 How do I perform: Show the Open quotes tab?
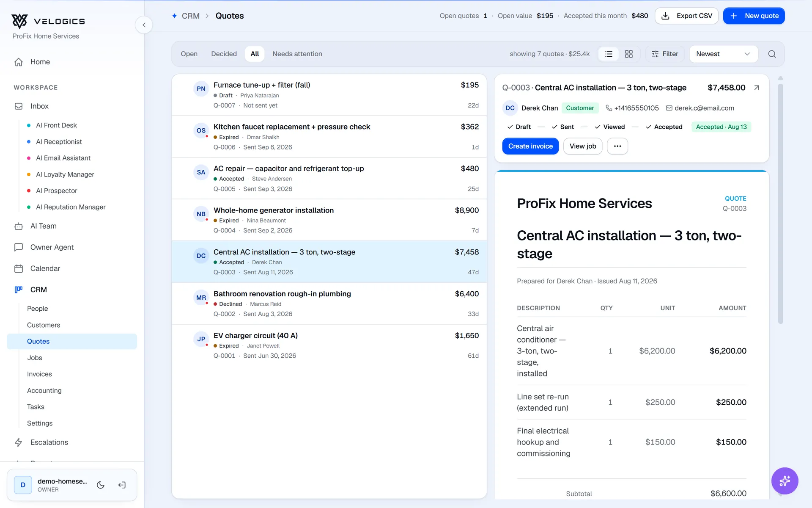pyautogui.click(x=189, y=54)
